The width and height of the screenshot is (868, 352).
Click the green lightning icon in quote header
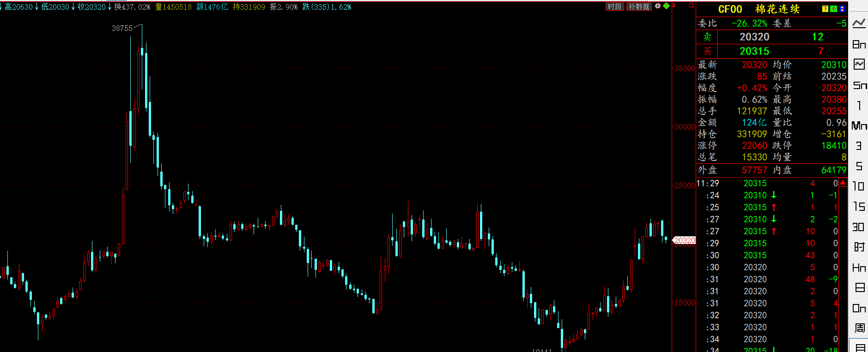(x=833, y=9)
